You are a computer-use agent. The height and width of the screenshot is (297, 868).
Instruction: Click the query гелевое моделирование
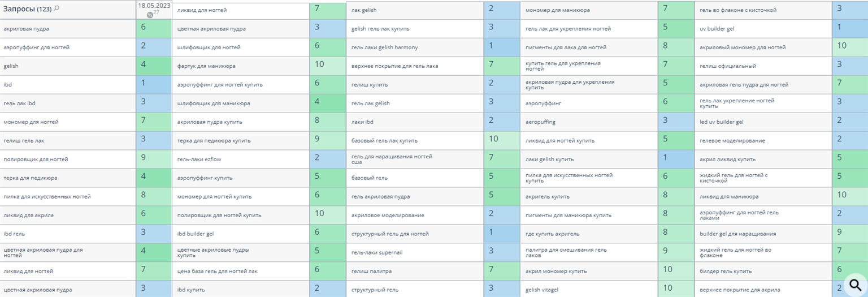point(732,140)
